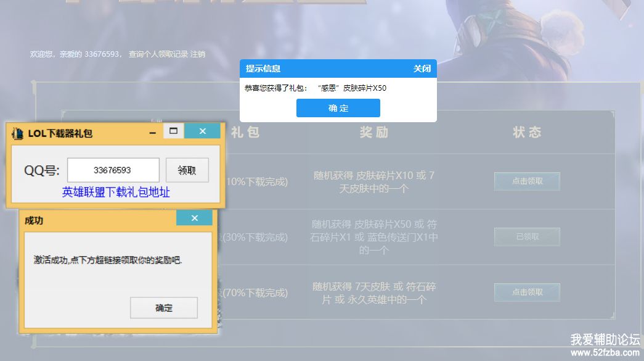Maximize the LOL下载器礼包 window

pos(173,131)
